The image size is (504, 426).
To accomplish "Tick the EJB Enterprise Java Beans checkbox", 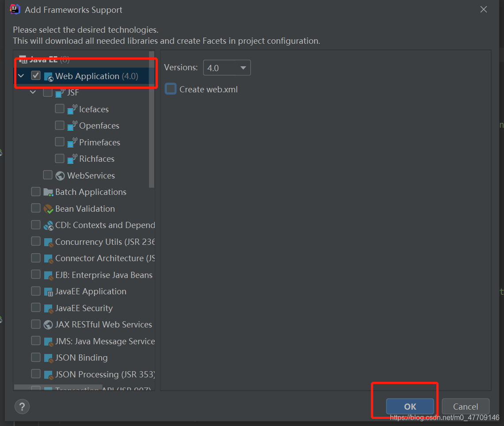I will tap(36, 274).
